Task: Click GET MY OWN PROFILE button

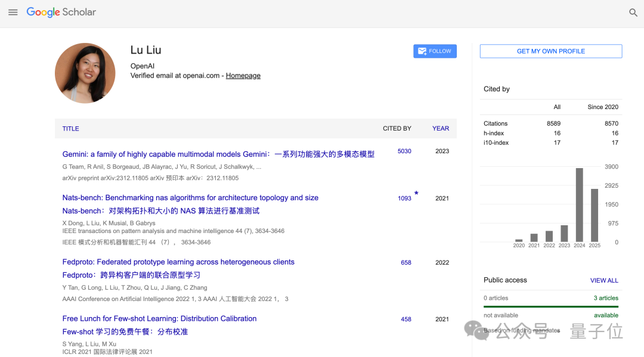Action: coord(551,51)
